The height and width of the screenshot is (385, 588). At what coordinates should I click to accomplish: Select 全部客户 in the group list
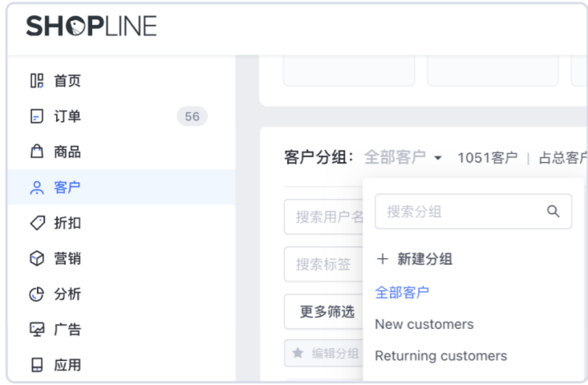coord(402,292)
